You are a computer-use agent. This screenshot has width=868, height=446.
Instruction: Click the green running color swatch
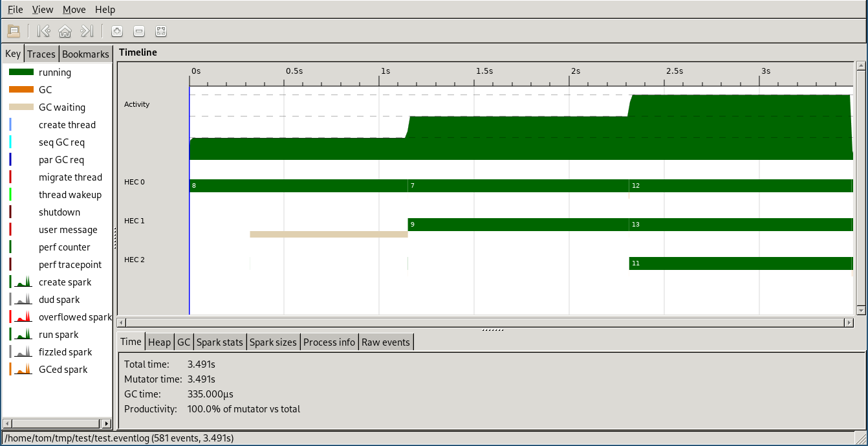(21, 72)
